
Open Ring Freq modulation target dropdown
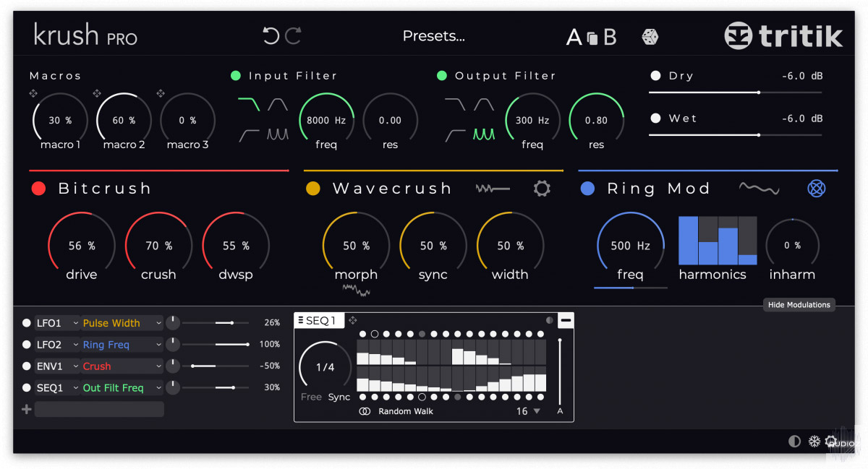point(122,345)
